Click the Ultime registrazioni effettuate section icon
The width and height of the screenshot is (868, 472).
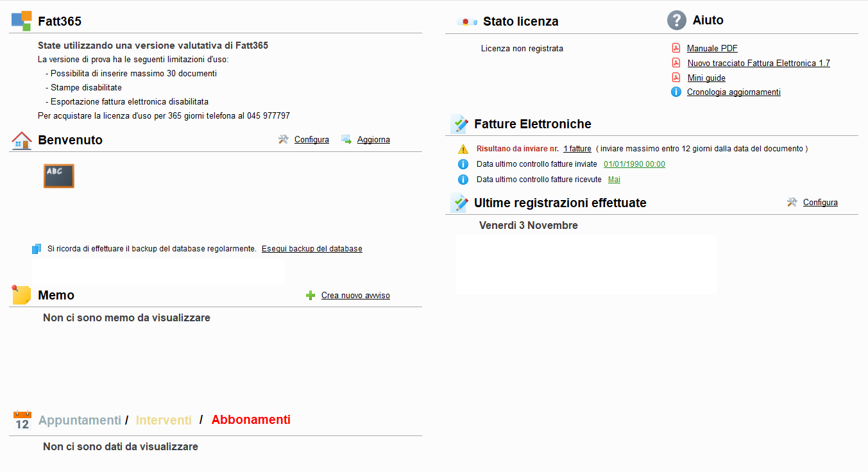pyautogui.click(x=459, y=203)
